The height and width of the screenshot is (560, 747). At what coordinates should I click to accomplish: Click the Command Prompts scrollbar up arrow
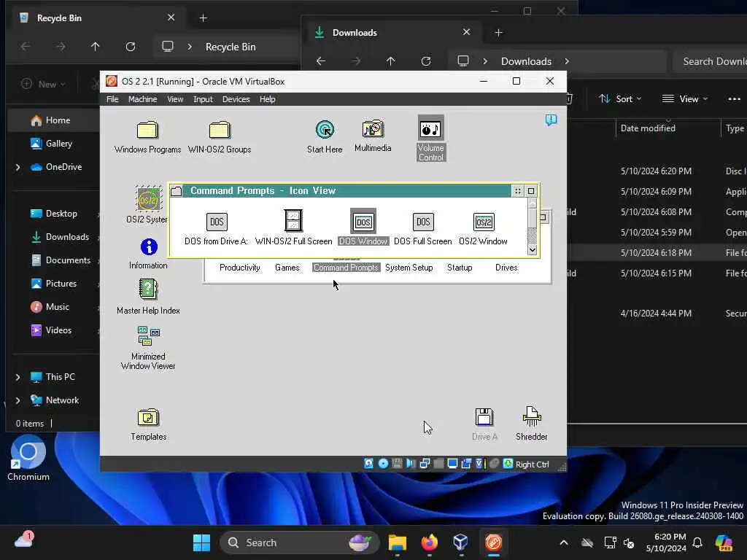[x=533, y=203]
